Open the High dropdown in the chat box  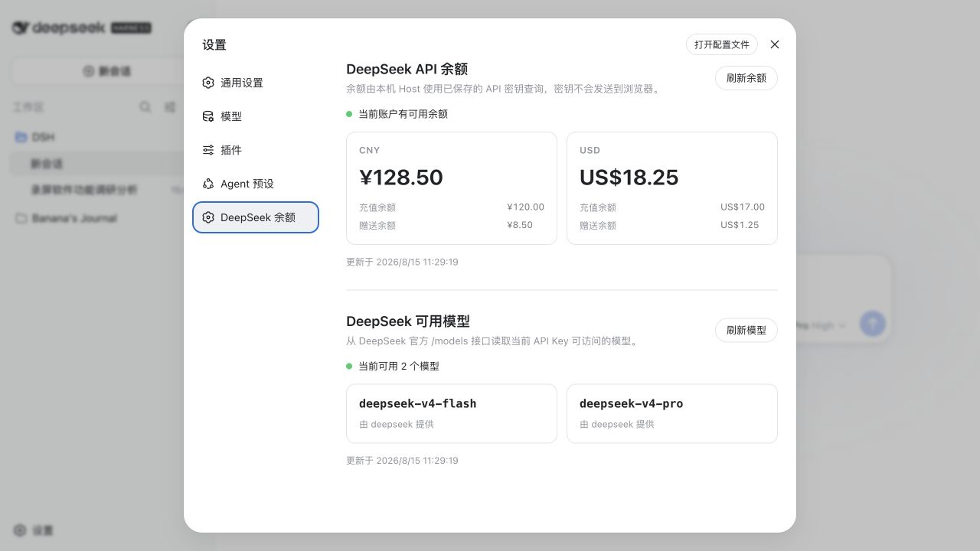point(827,325)
